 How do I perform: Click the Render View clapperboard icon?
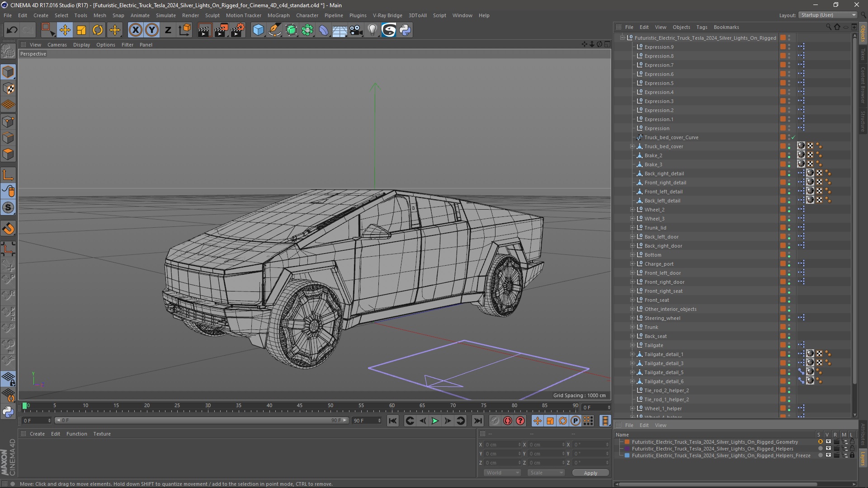(204, 30)
